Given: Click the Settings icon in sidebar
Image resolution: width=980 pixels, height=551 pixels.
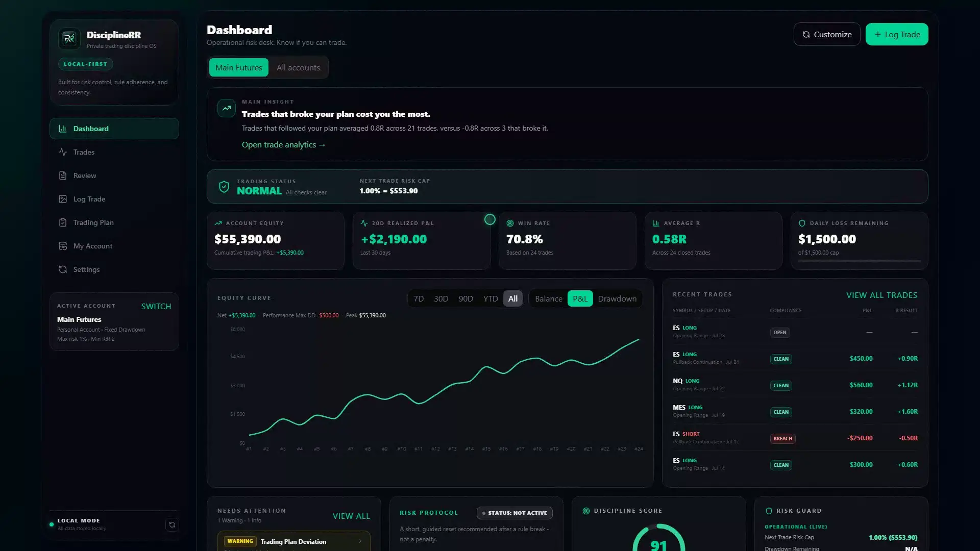Looking at the screenshot, I should (x=63, y=269).
